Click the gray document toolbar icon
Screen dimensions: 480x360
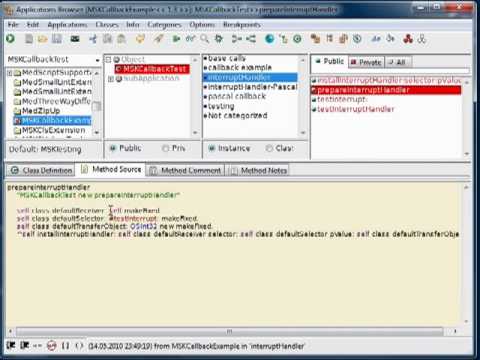[29, 39]
